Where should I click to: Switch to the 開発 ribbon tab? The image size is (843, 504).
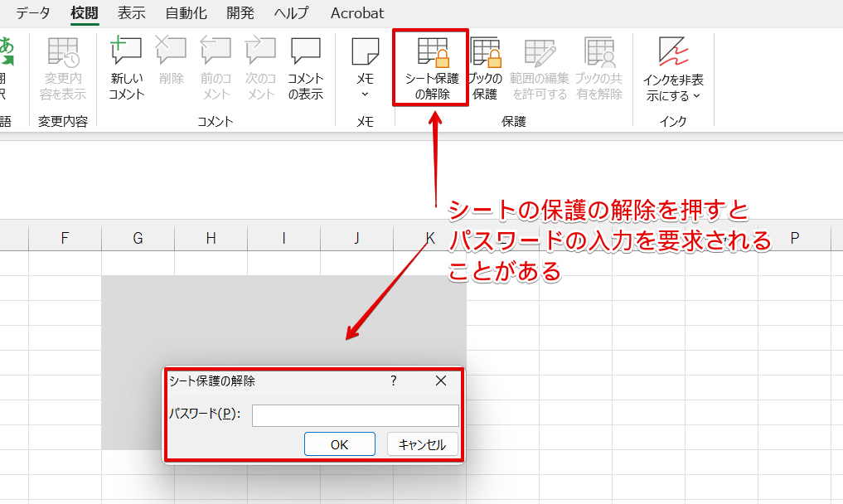(x=240, y=13)
